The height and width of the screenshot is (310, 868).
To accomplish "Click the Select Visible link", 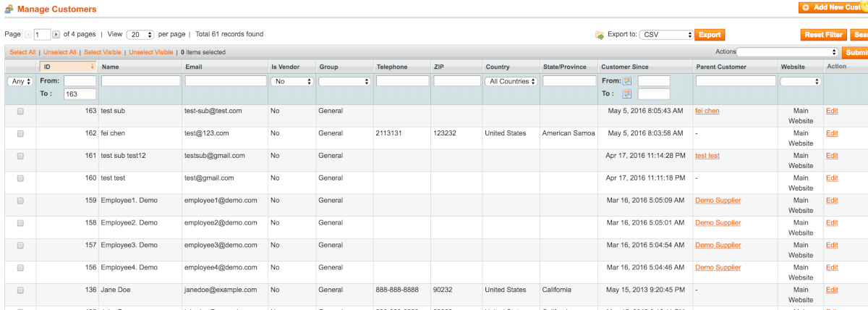I will click(x=103, y=52).
